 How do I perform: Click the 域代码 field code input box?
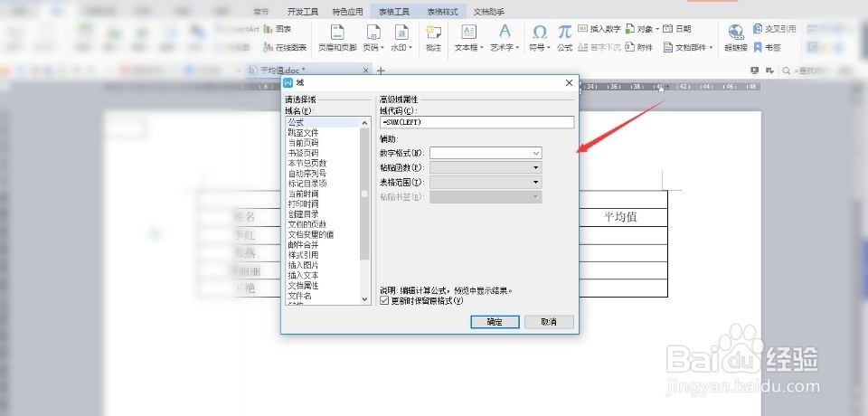point(476,122)
